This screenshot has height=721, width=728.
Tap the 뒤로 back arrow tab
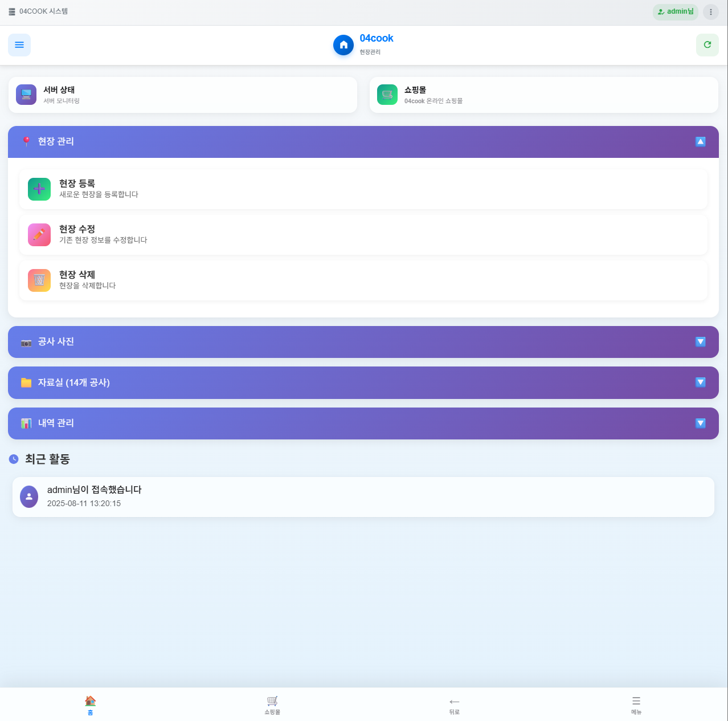click(454, 705)
